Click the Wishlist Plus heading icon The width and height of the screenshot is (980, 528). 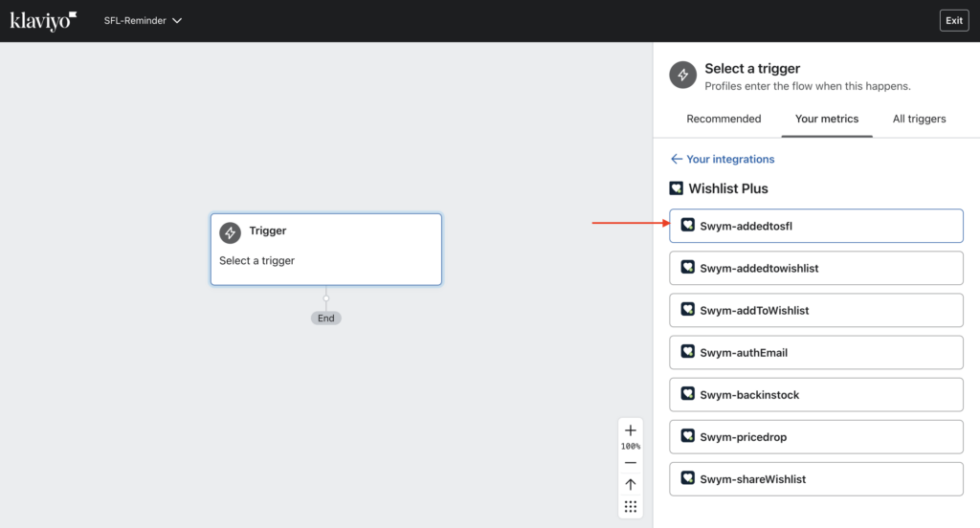pyautogui.click(x=677, y=188)
